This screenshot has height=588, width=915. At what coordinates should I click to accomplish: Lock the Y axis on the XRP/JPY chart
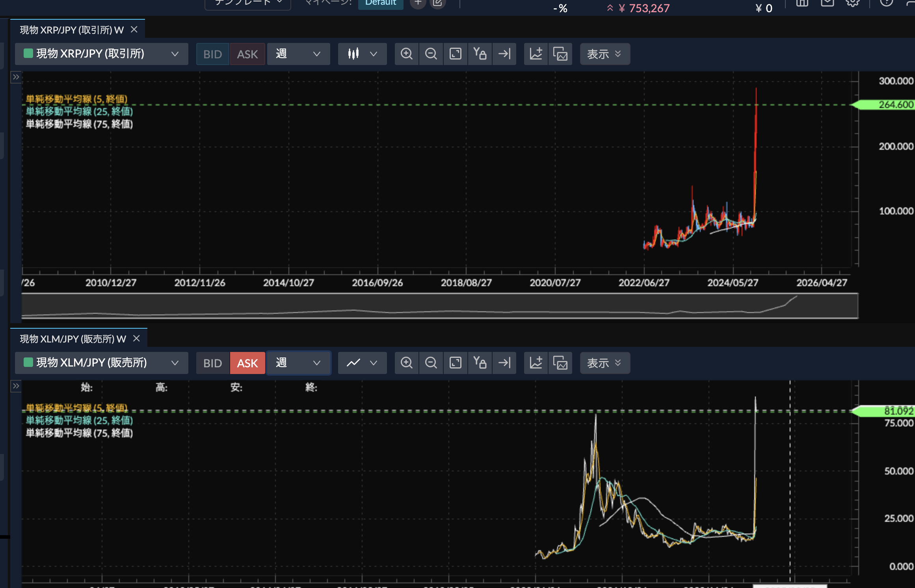480,54
